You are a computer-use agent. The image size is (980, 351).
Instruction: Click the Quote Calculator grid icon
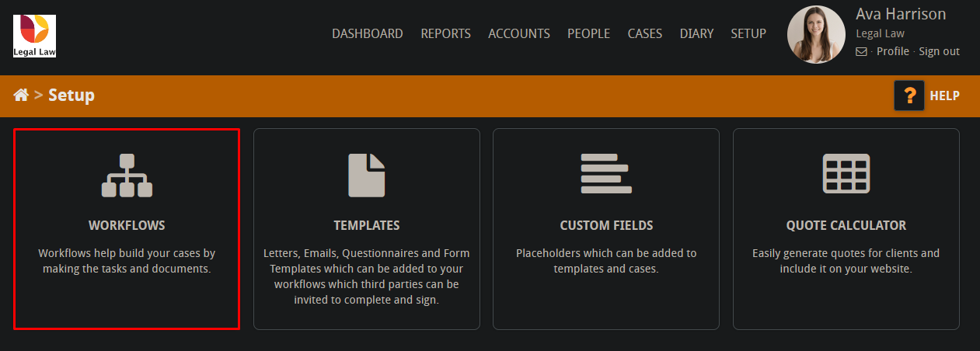pos(846,174)
